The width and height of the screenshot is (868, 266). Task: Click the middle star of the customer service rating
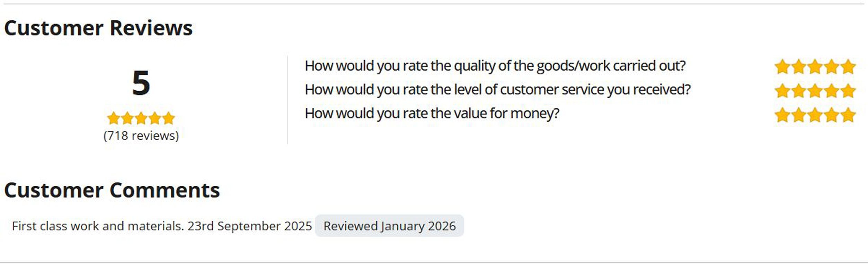point(815,91)
